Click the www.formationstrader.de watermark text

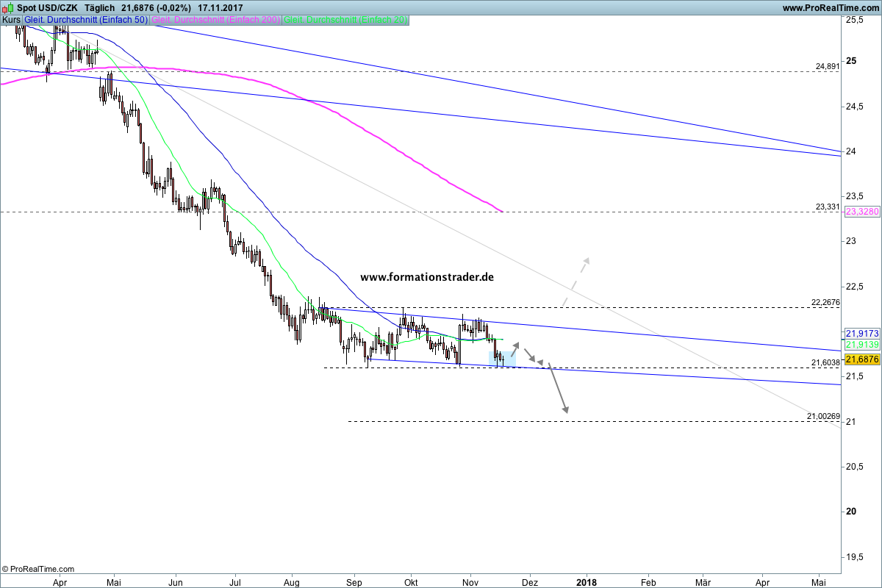pos(427,277)
